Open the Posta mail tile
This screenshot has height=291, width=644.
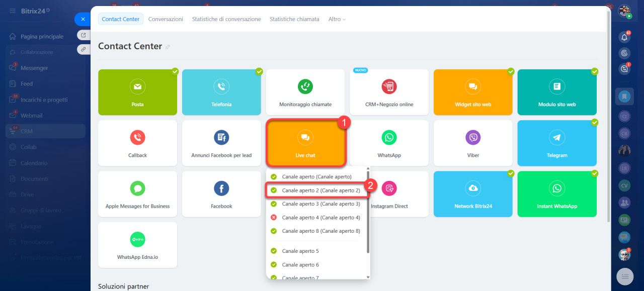click(137, 92)
